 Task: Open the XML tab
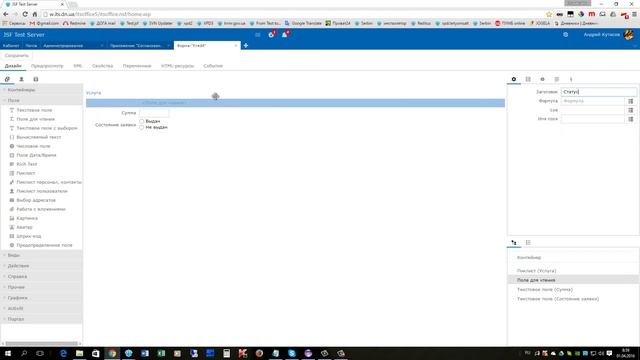click(x=78, y=66)
